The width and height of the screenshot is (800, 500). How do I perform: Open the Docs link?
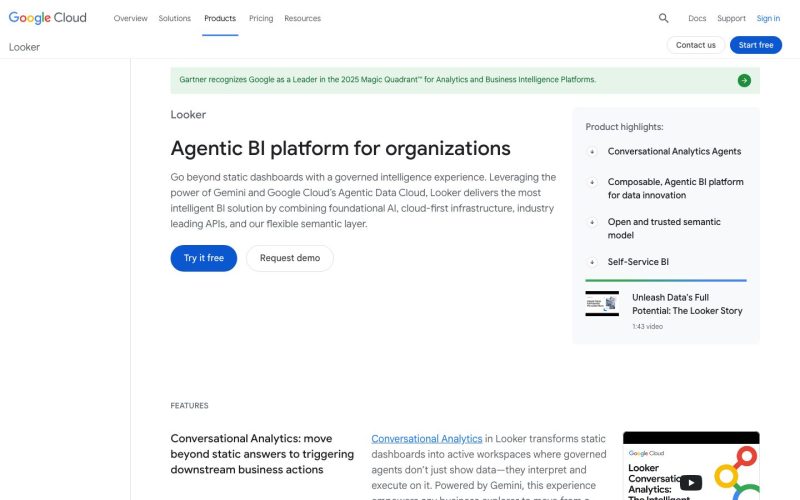pos(697,18)
